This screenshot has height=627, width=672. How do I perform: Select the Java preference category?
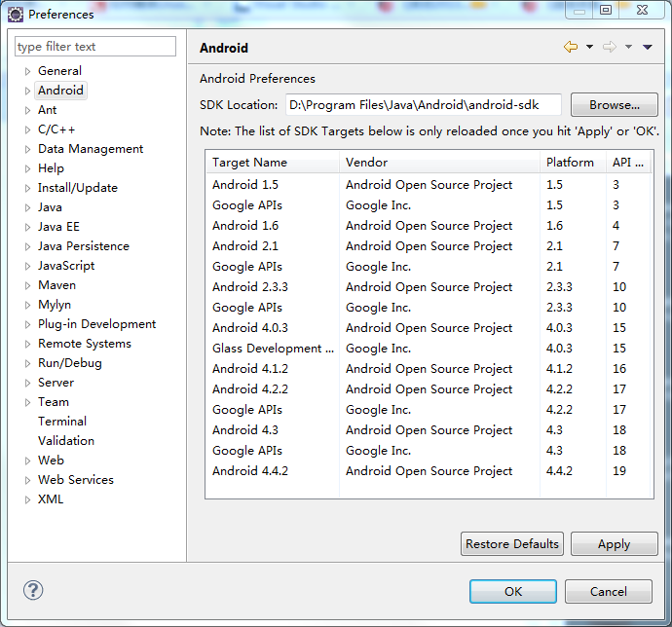(50, 207)
